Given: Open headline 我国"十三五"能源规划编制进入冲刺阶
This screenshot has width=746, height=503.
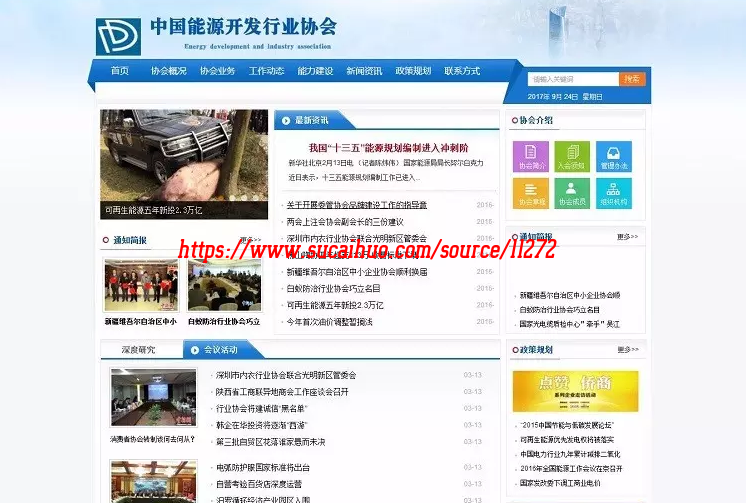Looking at the screenshot, I should (388, 148).
